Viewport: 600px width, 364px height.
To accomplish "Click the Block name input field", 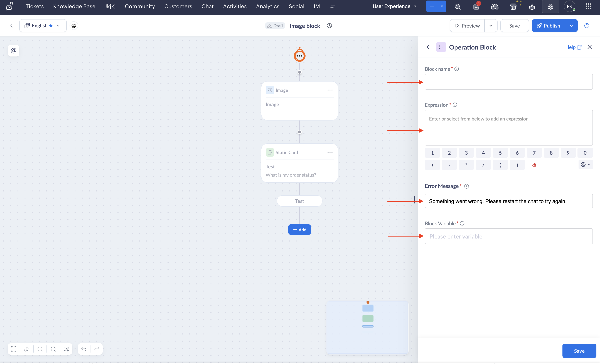I will click(x=508, y=82).
